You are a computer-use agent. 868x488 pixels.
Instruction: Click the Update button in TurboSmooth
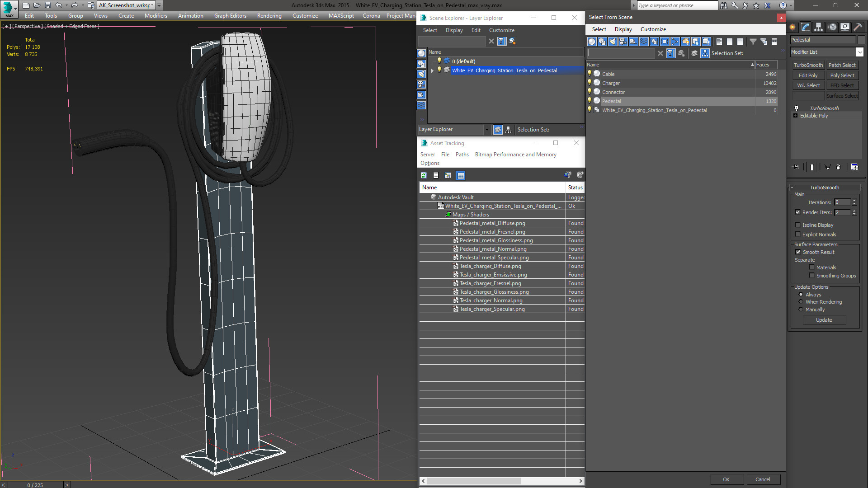pos(824,320)
